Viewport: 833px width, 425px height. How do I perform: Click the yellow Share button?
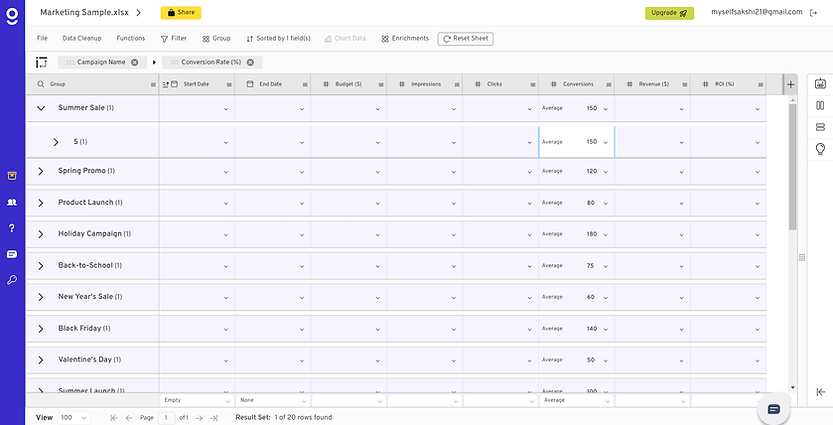pos(180,13)
